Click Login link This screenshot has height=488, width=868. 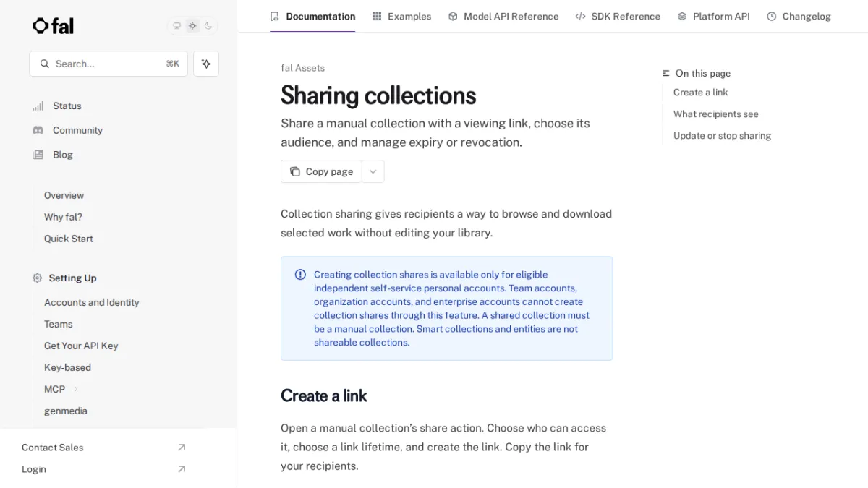pyautogui.click(x=33, y=469)
